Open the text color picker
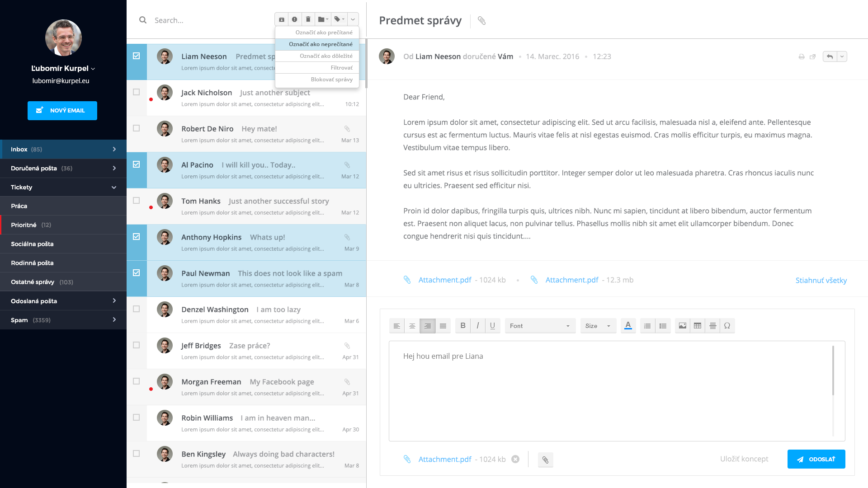Image resolution: width=868 pixels, height=488 pixels. [x=628, y=326]
